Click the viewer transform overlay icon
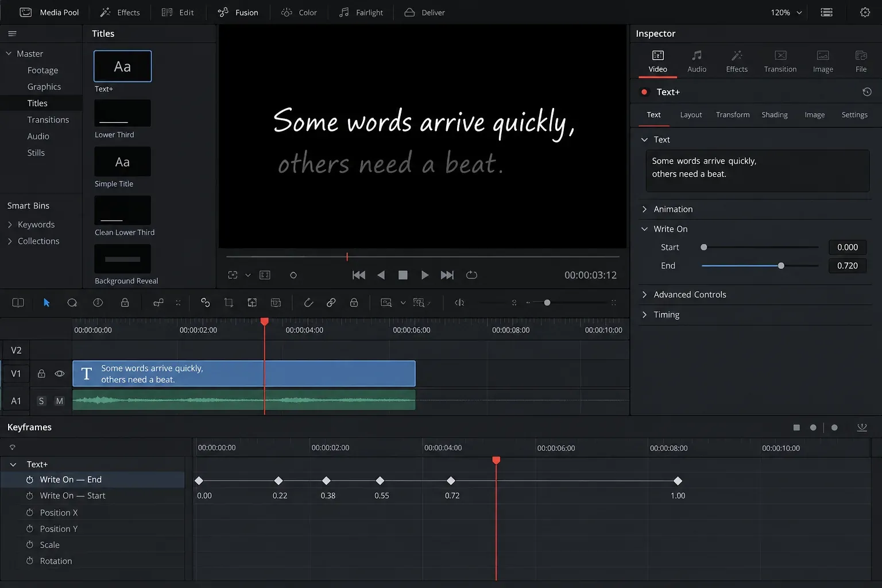 click(x=233, y=275)
